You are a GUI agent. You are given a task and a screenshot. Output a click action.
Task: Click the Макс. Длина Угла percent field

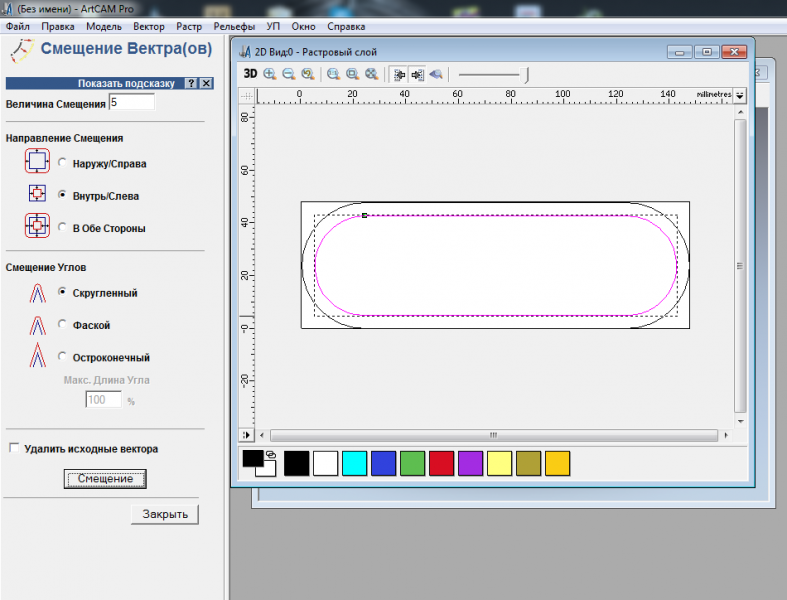tap(103, 400)
